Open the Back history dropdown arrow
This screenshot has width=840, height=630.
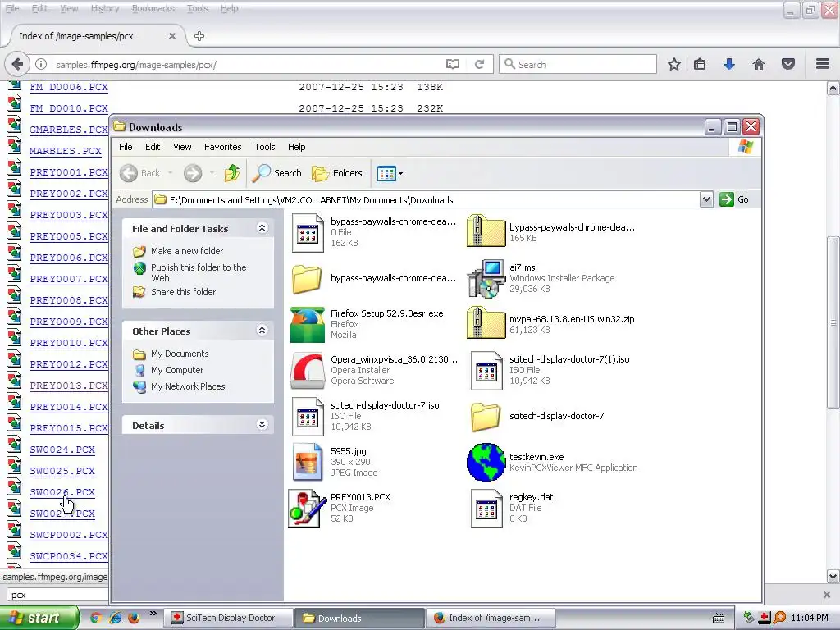pos(171,173)
